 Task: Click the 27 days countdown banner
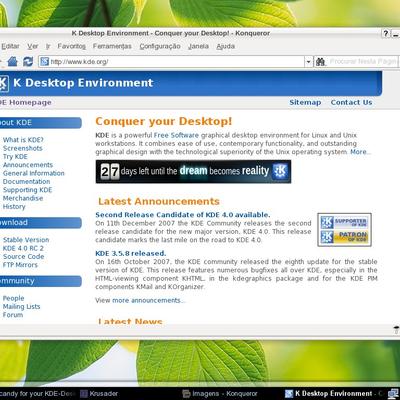193,172
